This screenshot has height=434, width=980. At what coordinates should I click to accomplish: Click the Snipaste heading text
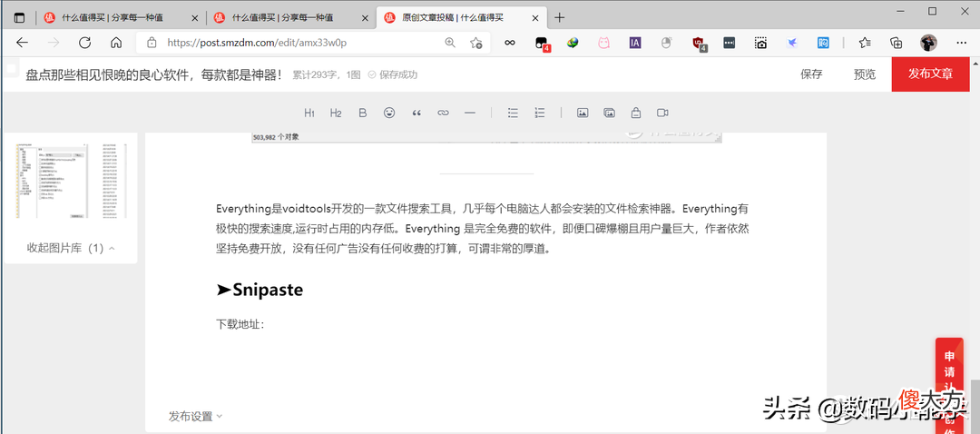pyautogui.click(x=260, y=290)
